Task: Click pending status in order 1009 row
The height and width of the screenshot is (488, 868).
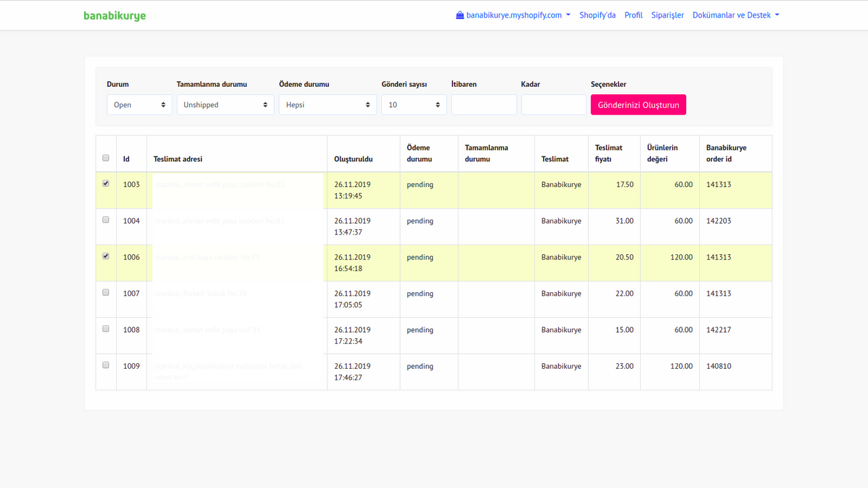Action: click(x=420, y=366)
